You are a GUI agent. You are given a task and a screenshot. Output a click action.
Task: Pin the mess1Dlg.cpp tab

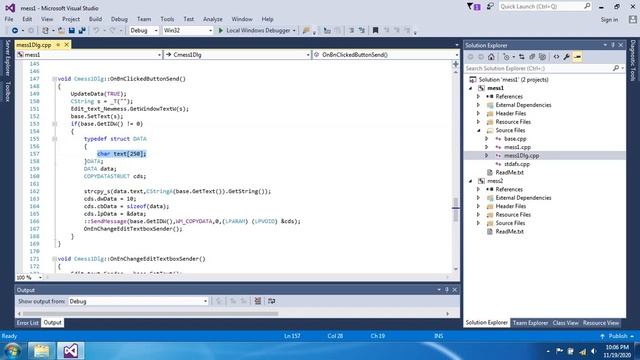(58, 45)
